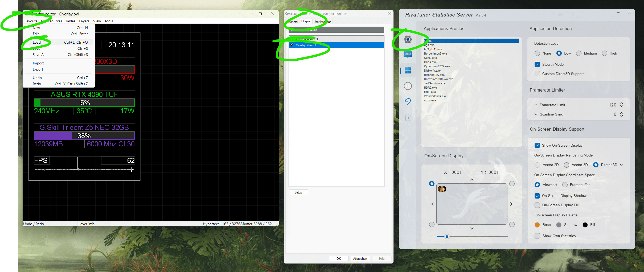644x272 pixels.
Task: Select Vector 3D rendering mode
Action: tap(567, 165)
